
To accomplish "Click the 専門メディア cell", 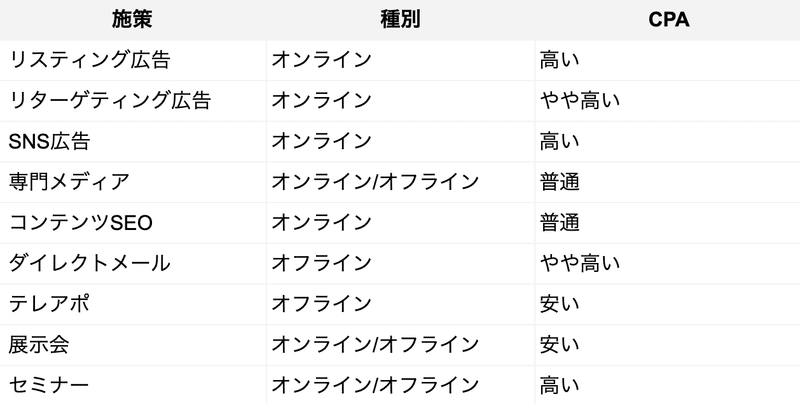I will click(x=133, y=182).
